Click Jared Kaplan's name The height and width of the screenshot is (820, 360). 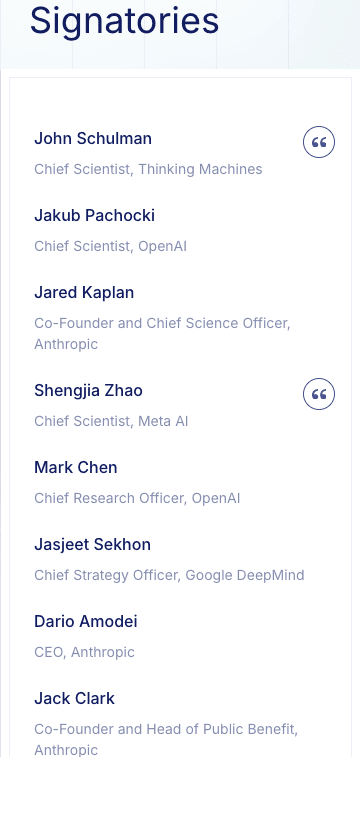click(x=84, y=292)
